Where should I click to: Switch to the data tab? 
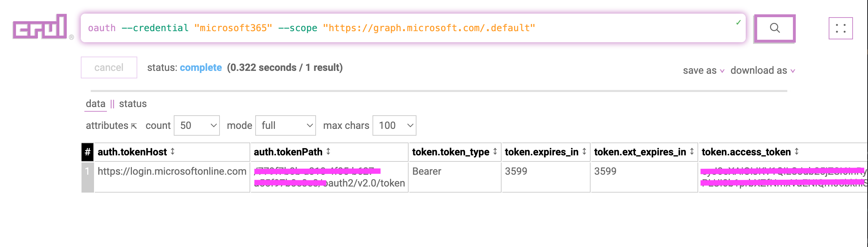tap(95, 104)
